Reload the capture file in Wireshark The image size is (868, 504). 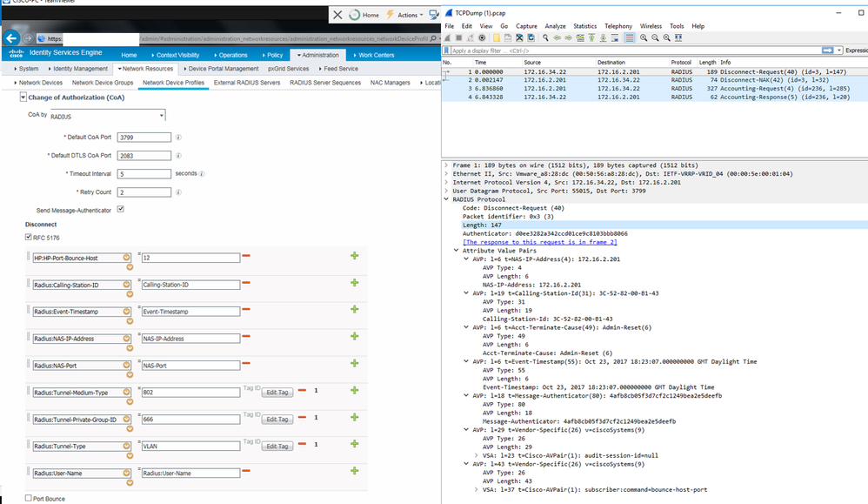tap(531, 37)
